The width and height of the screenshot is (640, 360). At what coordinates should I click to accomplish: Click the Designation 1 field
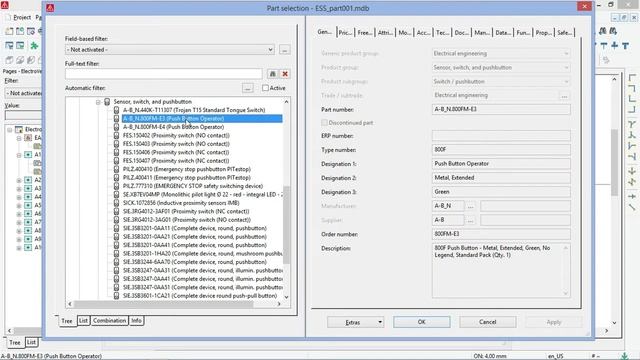[501, 164]
